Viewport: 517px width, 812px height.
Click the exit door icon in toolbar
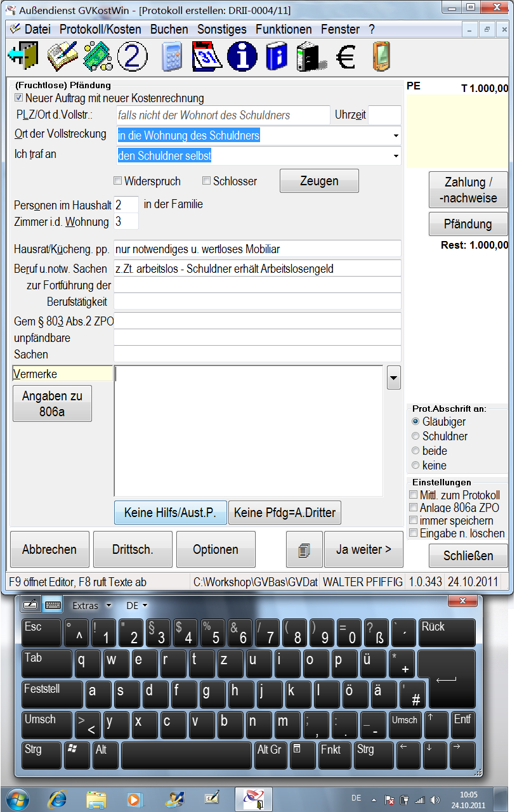click(22, 57)
